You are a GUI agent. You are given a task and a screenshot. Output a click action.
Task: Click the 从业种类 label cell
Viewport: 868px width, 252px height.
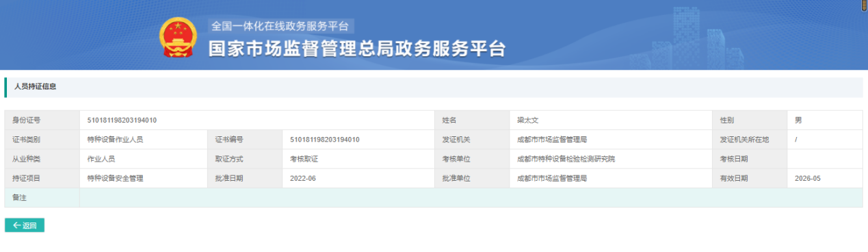pos(42,159)
